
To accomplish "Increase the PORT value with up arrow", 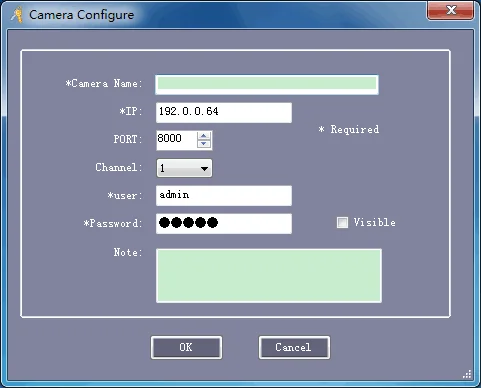I will 204,136.
